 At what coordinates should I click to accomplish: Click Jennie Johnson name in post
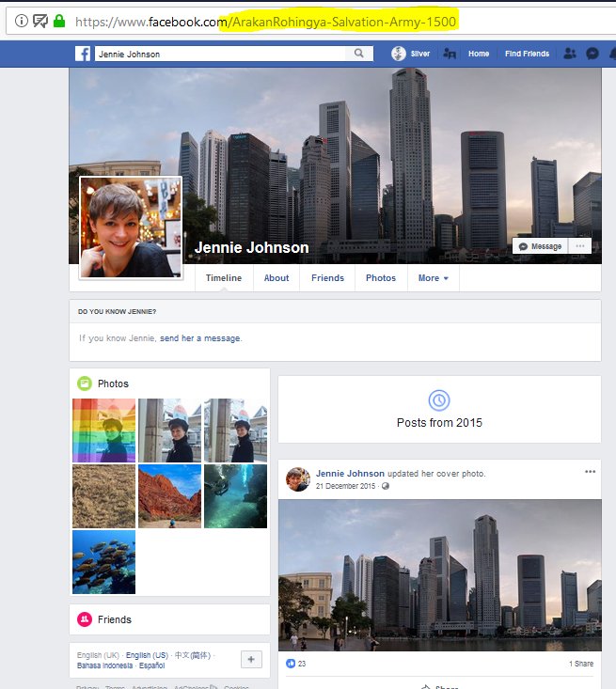coord(350,474)
